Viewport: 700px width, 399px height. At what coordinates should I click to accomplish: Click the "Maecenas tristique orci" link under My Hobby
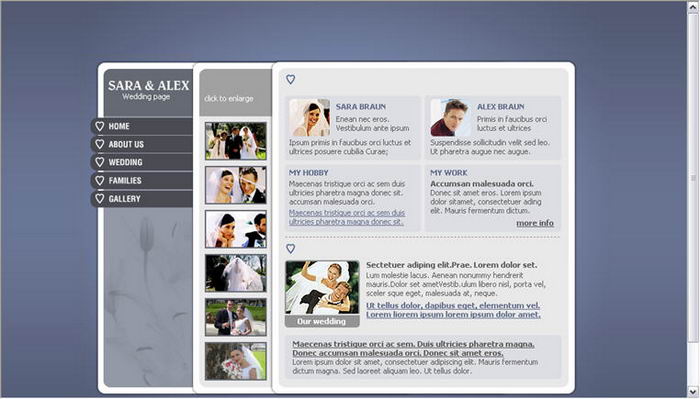point(347,217)
